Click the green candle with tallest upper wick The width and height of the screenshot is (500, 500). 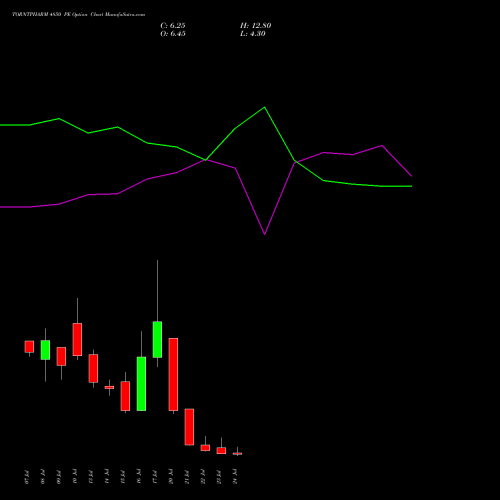pyautogui.click(x=157, y=340)
